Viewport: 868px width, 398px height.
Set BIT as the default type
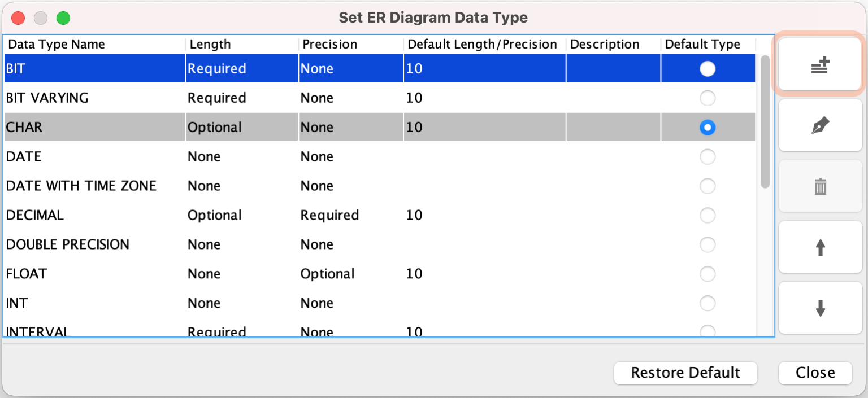pyautogui.click(x=708, y=68)
